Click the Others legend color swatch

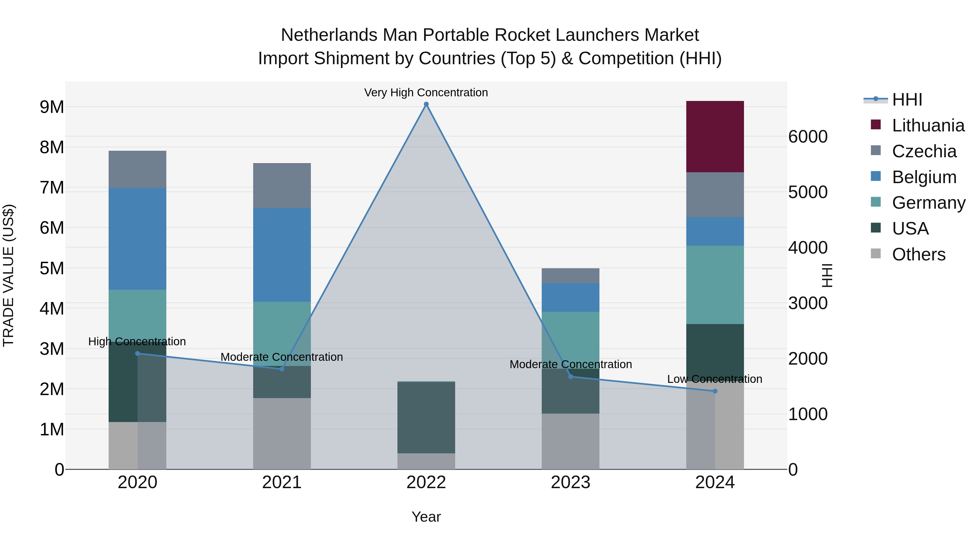pyautogui.click(x=876, y=254)
